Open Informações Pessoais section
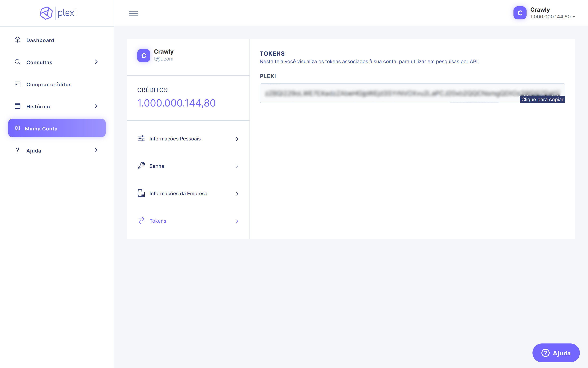The height and width of the screenshot is (368, 588). [x=188, y=139]
